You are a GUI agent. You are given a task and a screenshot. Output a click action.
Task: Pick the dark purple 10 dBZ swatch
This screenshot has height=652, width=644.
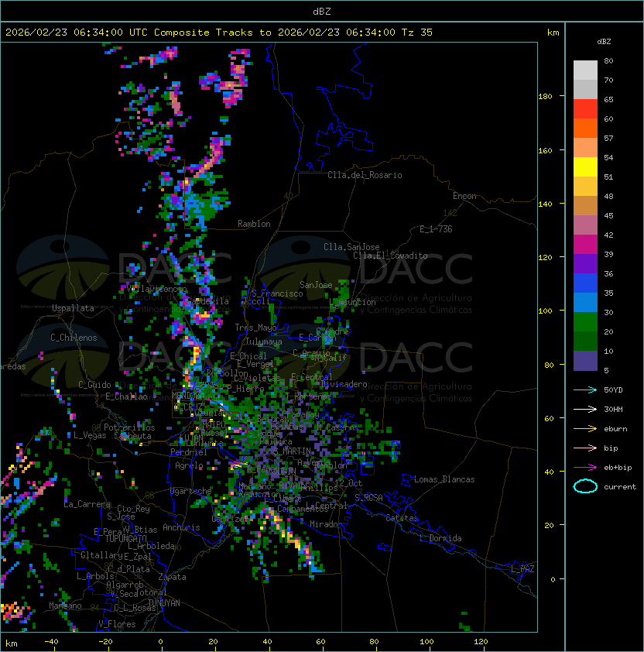[x=585, y=360]
